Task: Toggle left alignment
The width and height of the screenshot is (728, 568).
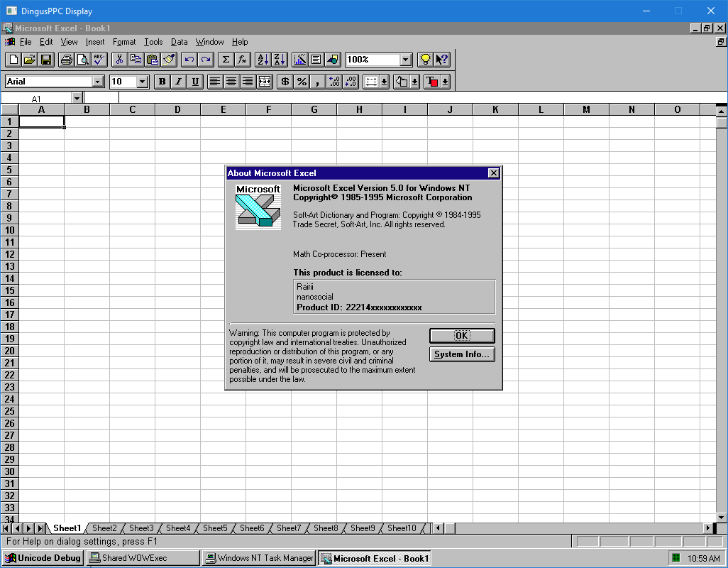Action: (215, 82)
